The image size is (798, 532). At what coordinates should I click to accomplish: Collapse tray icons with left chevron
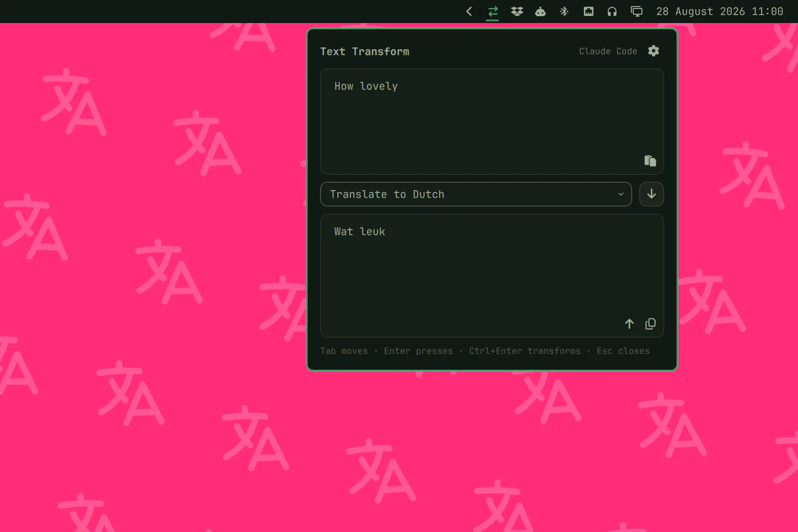click(469, 11)
